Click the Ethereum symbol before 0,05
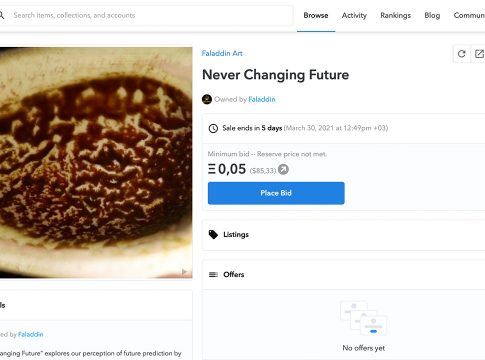 tap(212, 169)
